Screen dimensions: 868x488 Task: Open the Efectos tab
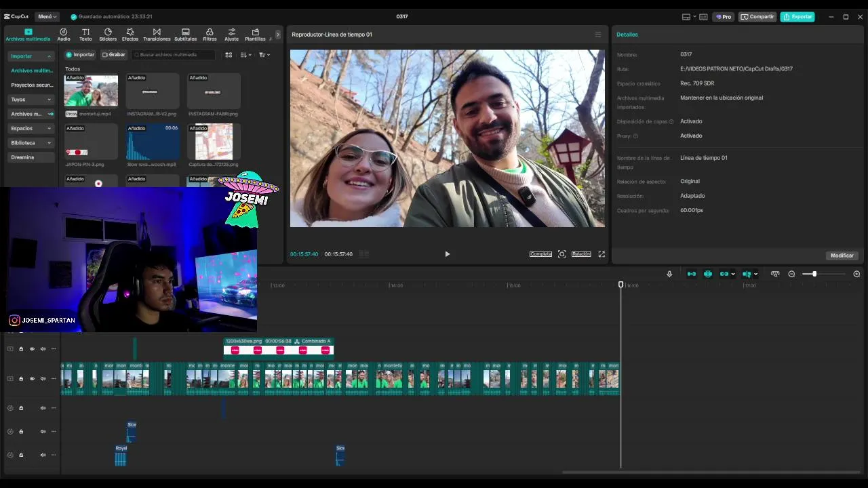[130, 35]
